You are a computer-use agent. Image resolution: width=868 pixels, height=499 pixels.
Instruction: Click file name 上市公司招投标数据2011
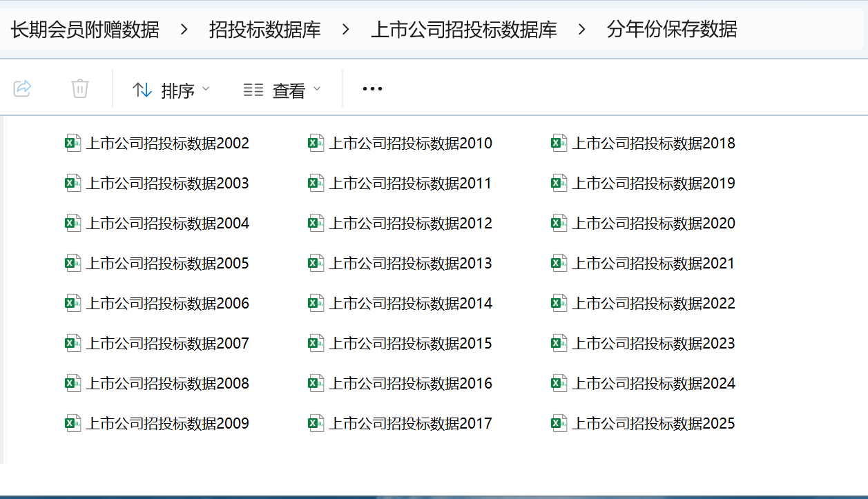pyautogui.click(x=411, y=183)
